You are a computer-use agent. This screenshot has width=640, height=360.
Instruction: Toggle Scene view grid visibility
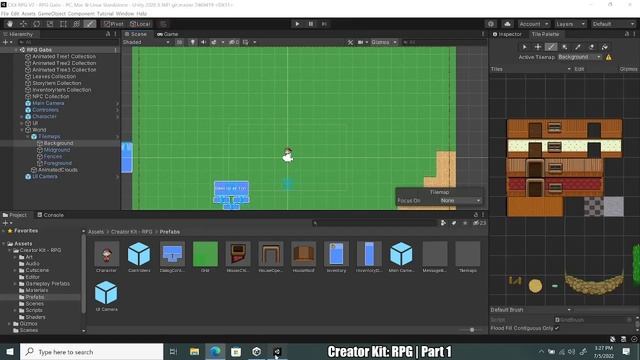[x=246, y=42]
